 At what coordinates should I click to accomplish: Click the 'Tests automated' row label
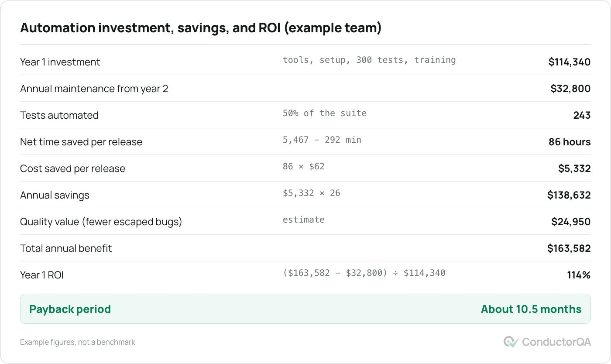tap(59, 115)
